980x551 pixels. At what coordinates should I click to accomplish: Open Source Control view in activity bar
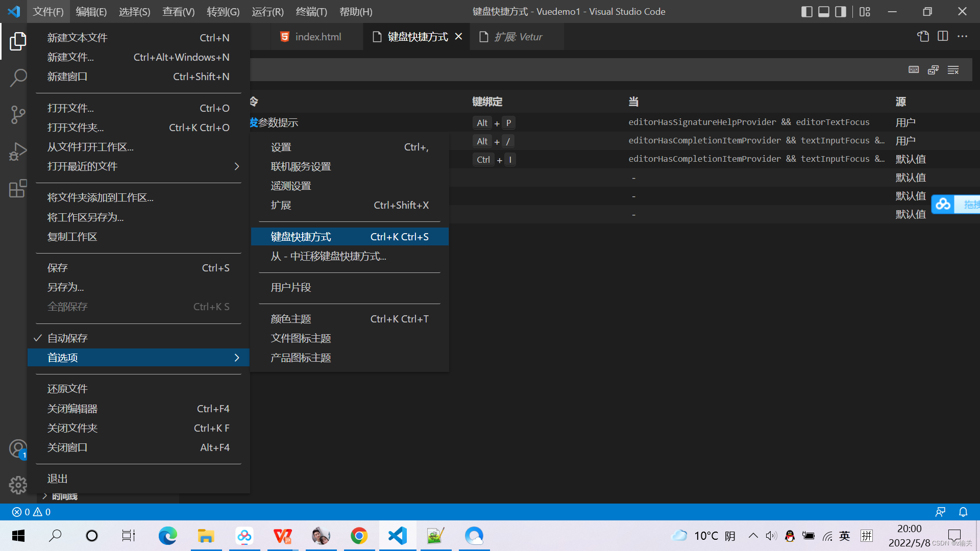coord(18,115)
